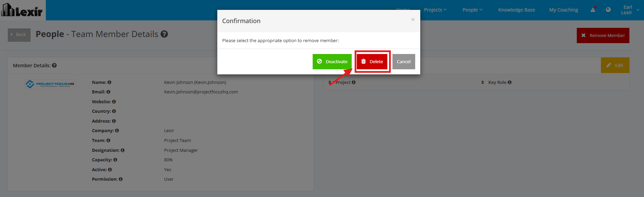Open Knowledge Base menu item
The height and width of the screenshot is (197, 644).
coord(516,10)
